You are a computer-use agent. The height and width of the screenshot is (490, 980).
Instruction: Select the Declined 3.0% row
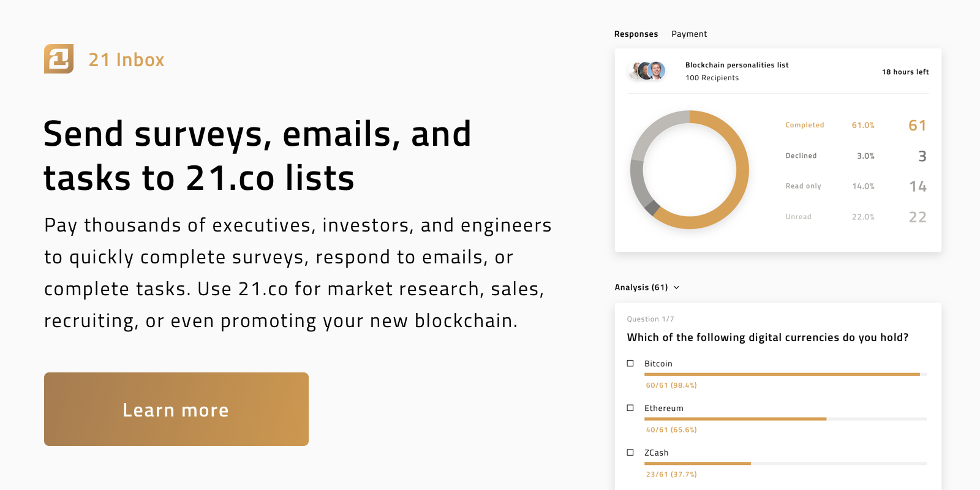tap(856, 156)
